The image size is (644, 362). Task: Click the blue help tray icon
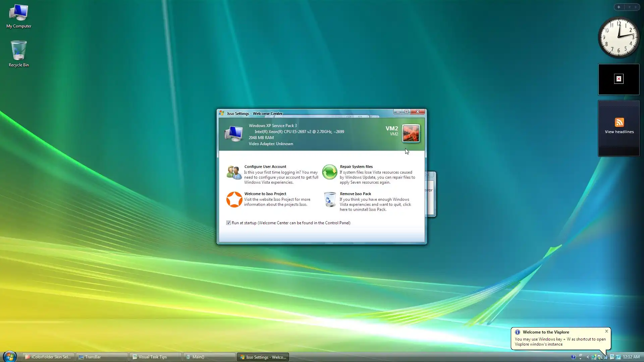point(573,357)
